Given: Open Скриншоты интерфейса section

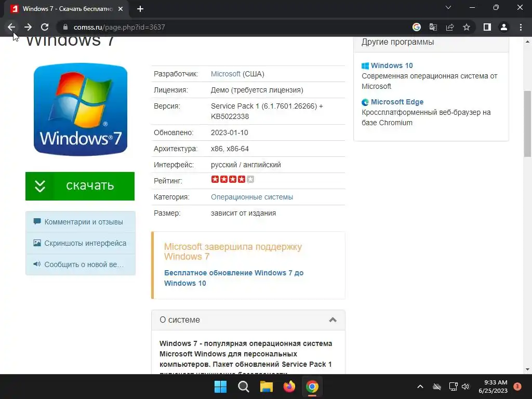Looking at the screenshot, I should tap(81, 243).
